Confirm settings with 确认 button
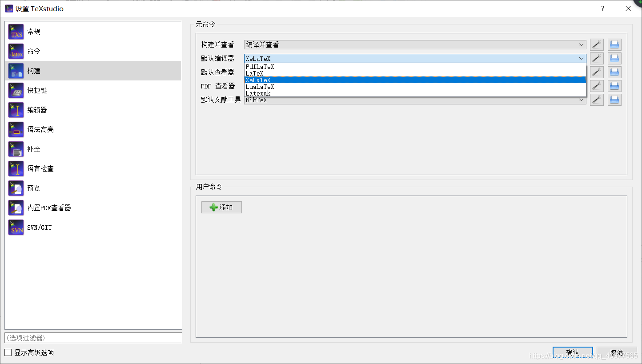The image size is (642, 364). point(573,352)
